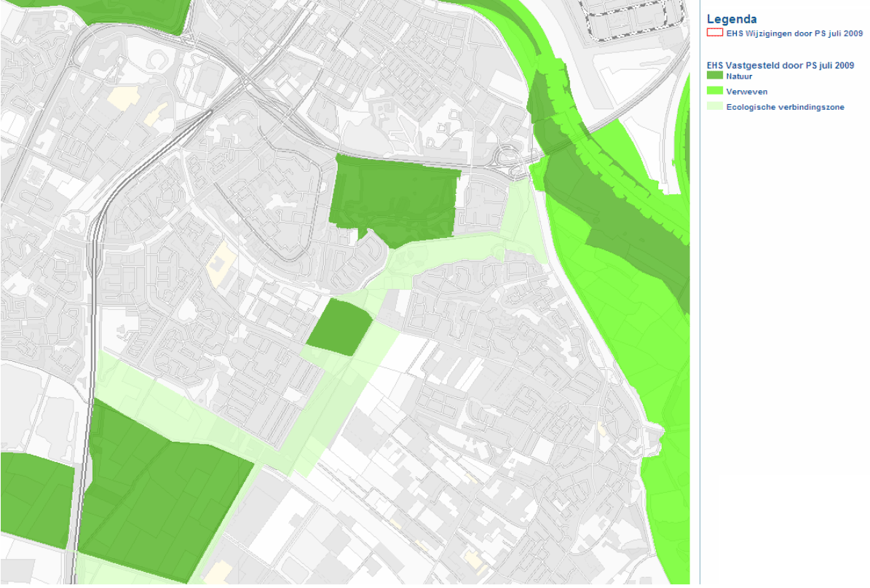This screenshot has width=870, height=588.
Task: Click the small dark green diamond-shaped nature parcel
Action: point(339,327)
